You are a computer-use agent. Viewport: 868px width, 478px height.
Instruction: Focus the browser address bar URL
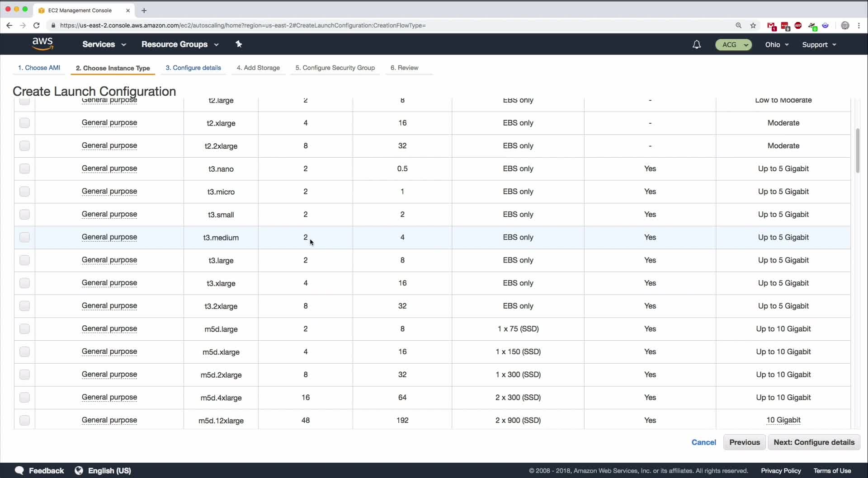(243, 25)
